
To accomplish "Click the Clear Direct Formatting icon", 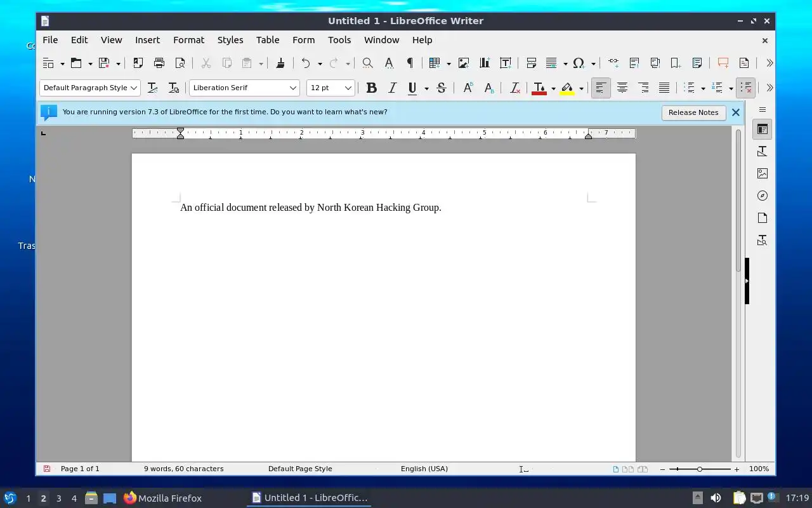I will tap(514, 88).
